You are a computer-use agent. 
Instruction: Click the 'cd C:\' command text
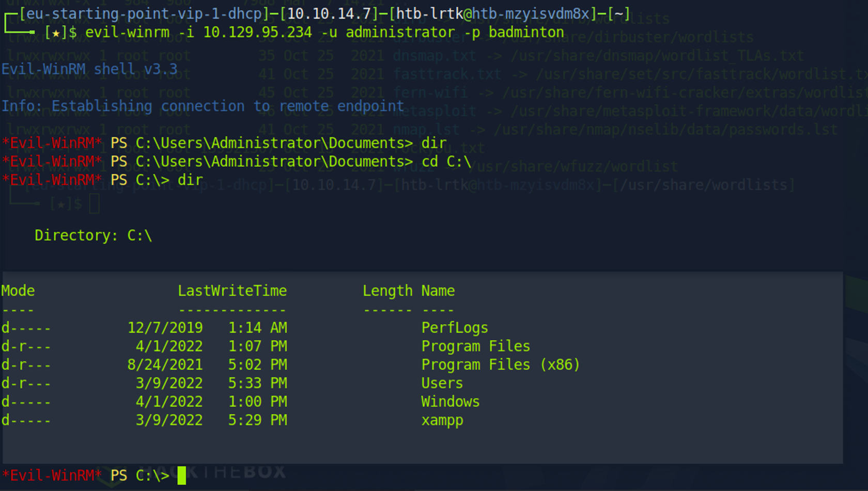click(x=446, y=162)
